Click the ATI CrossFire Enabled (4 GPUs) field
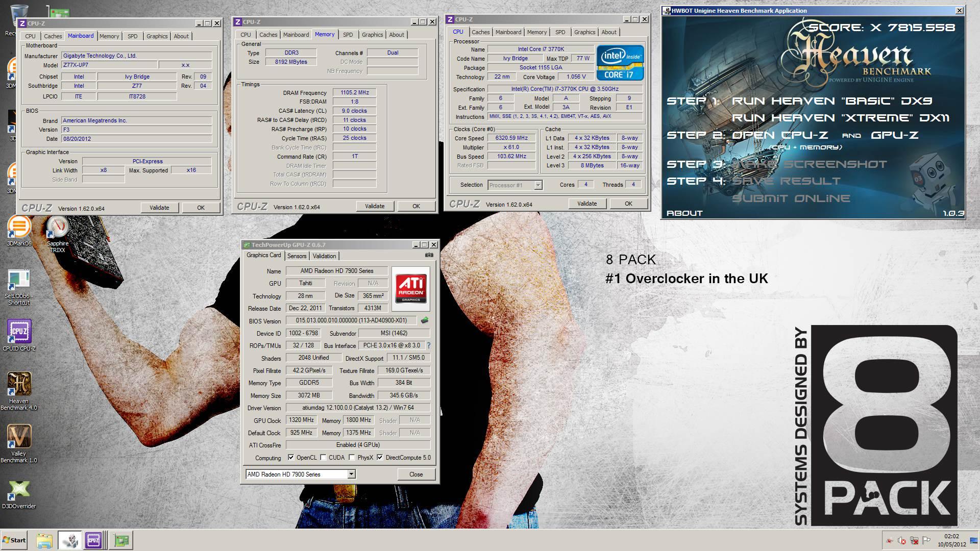 coord(358,445)
